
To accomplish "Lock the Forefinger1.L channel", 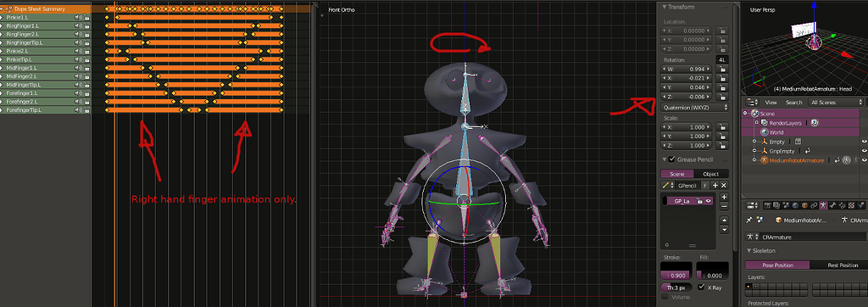I will 86,93.
